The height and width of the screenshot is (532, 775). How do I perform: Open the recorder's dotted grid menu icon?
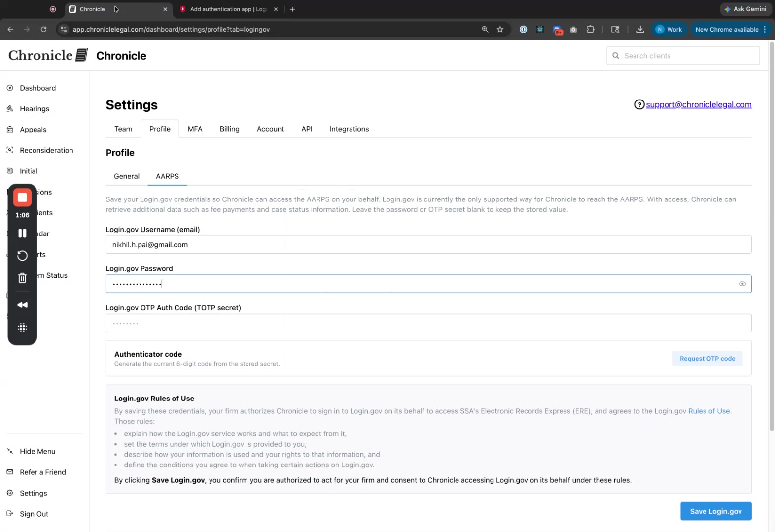(x=22, y=328)
